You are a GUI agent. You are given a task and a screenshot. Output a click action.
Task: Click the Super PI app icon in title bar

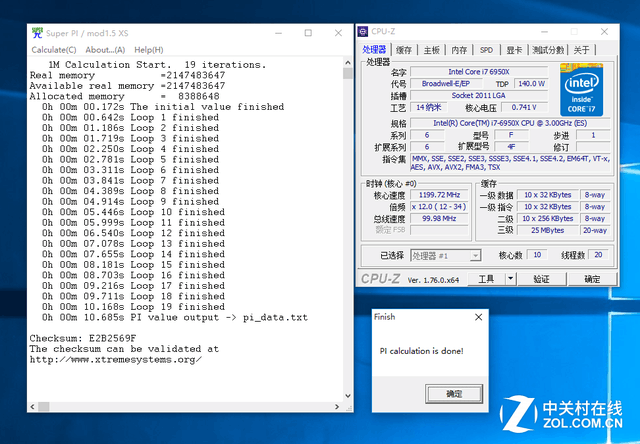(x=37, y=33)
